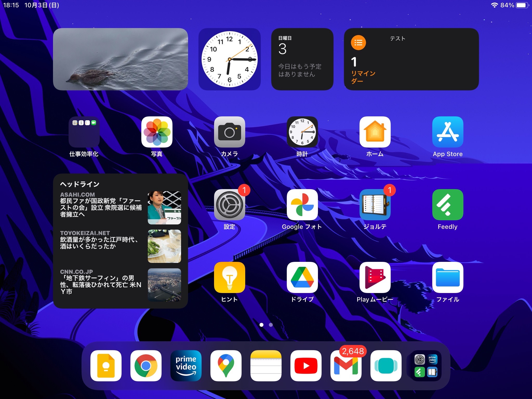Open the 写真 (Photos) app
Screen dimensions: 532x399
[x=157, y=132]
